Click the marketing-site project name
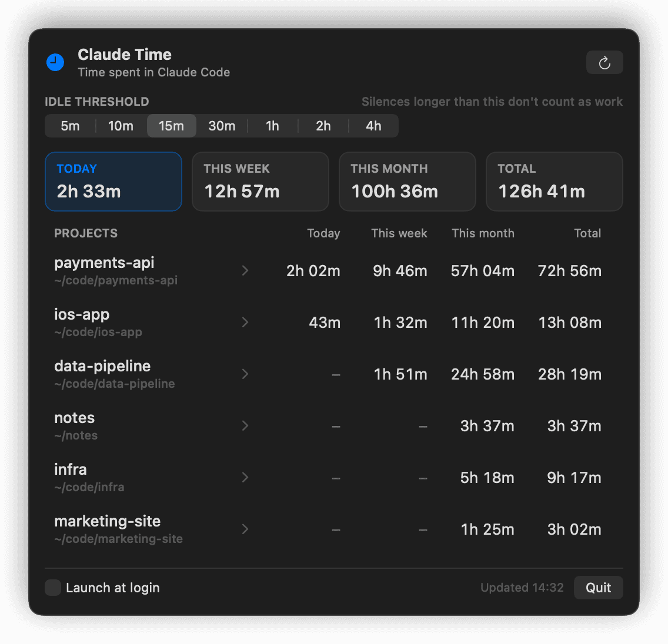668x644 pixels. (108, 521)
